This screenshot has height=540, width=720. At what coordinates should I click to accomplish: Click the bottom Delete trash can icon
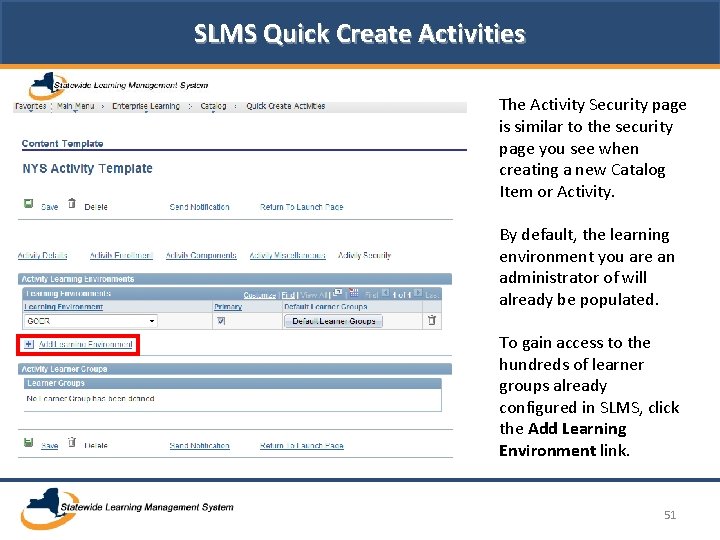click(72, 442)
